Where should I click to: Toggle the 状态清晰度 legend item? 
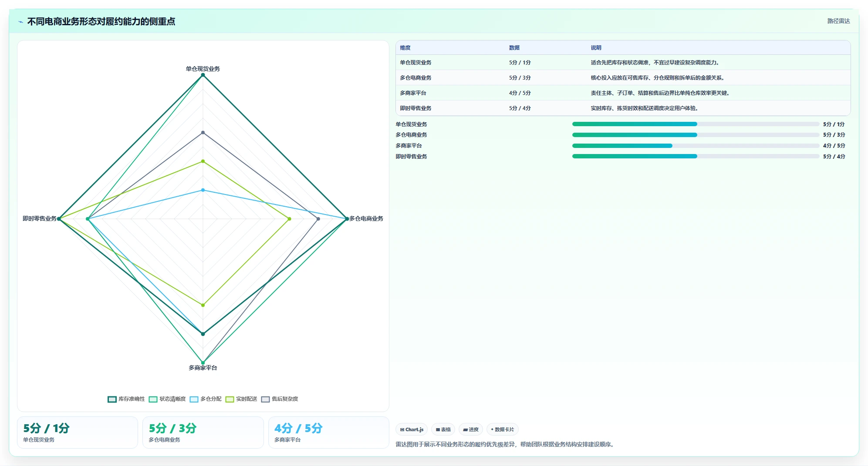(167, 399)
